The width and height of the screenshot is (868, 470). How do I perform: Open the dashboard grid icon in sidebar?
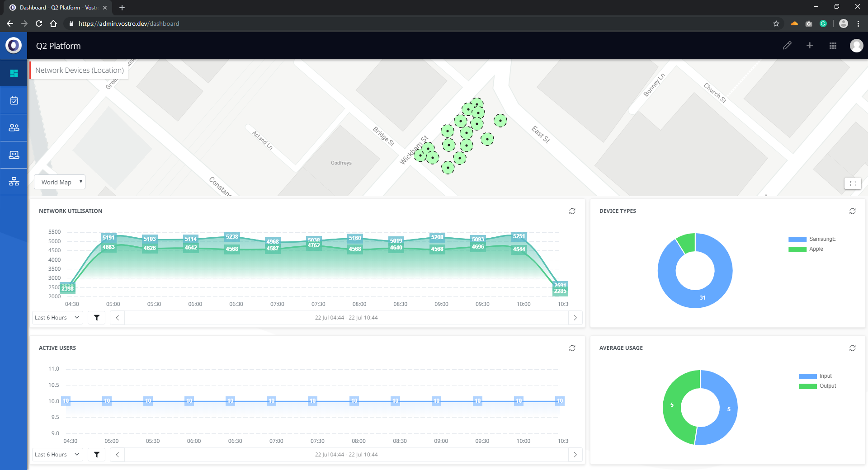click(x=14, y=73)
